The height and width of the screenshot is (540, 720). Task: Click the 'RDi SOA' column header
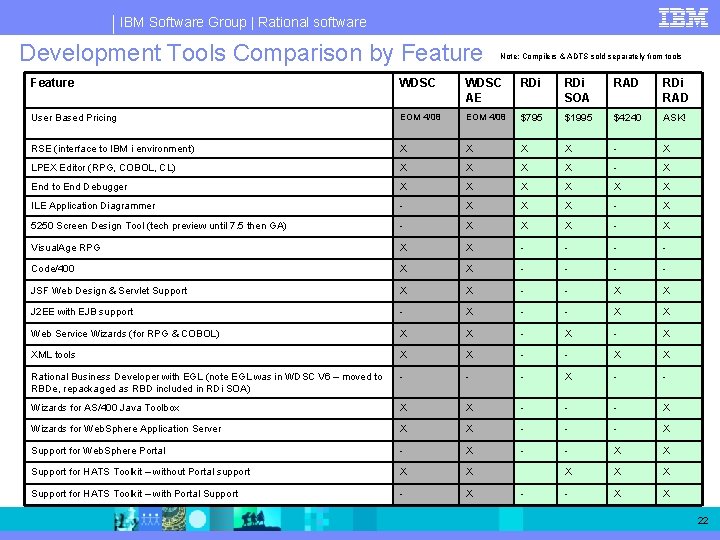[x=577, y=90]
